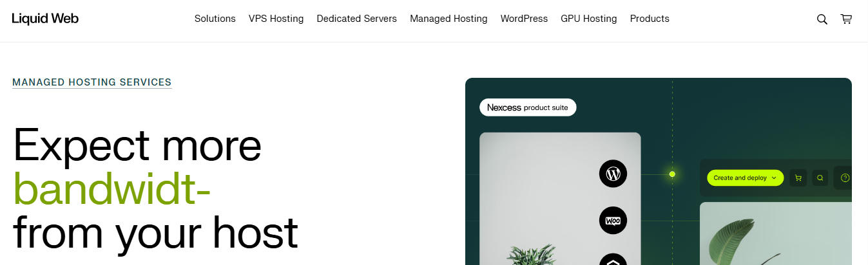
Task: Open the WordPress navigation item
Action: click(524, 19)
